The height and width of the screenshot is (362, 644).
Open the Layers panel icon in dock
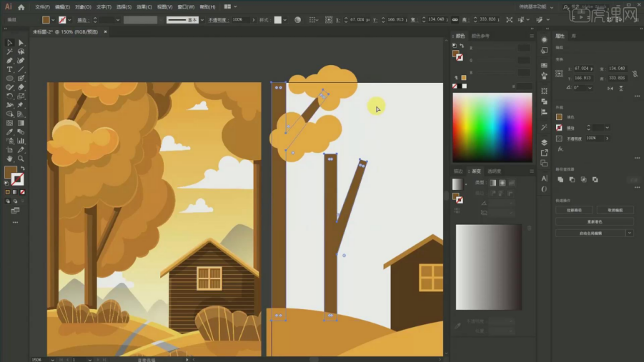click(x=545, y=142)
